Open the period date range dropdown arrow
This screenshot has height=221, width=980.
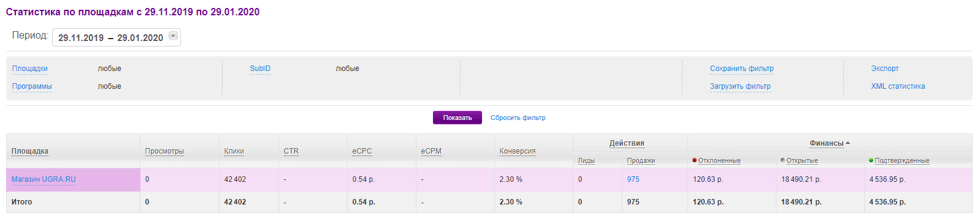(174, 36)
